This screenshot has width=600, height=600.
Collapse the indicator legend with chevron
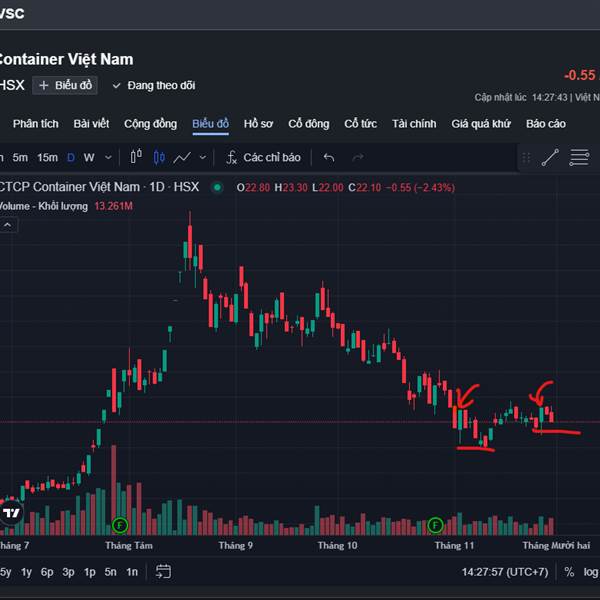click(x=8, y=225)
